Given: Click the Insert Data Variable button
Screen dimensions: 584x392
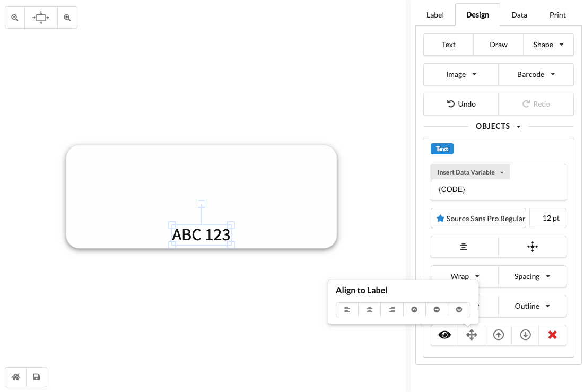Looking at the screenshot, I should click(x=470, y=172).
